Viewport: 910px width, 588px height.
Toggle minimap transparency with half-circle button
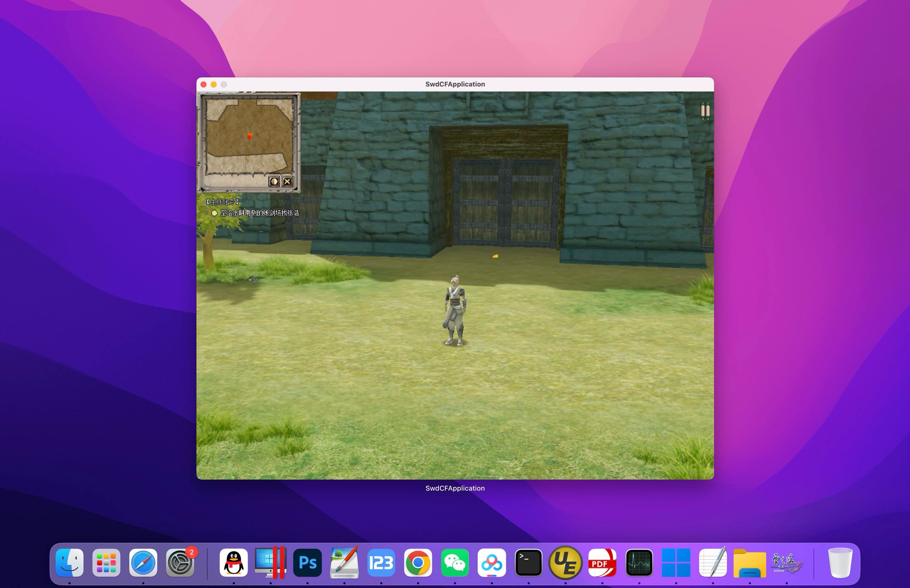click(274, 181)
